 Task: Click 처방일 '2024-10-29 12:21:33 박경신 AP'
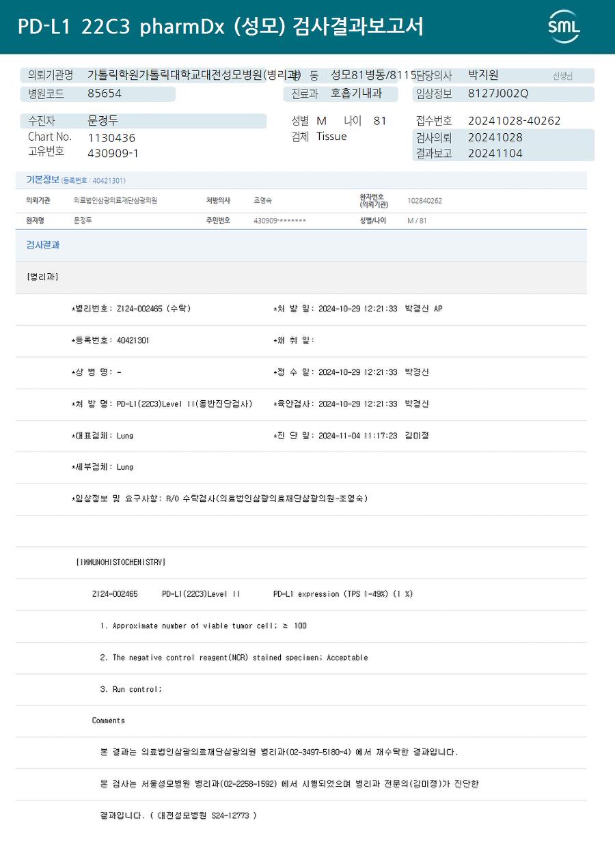point(381,309)
